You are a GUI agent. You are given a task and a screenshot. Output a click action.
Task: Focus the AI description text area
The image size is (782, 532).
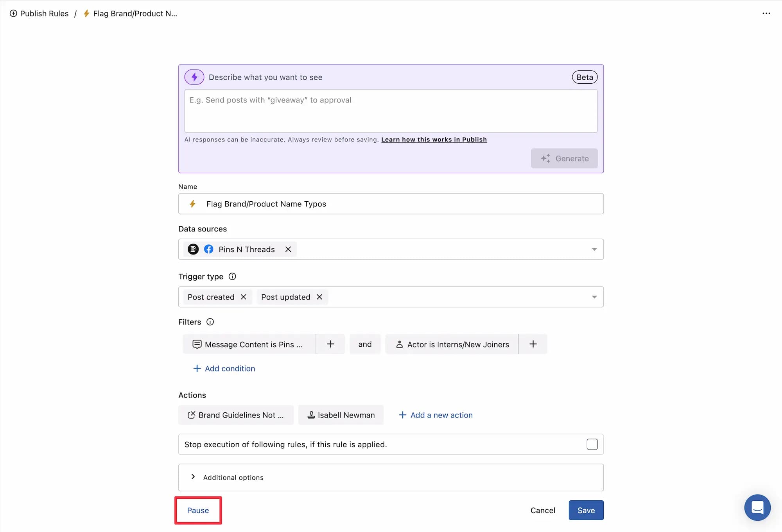pyautogui.click(x=391, y=111)
